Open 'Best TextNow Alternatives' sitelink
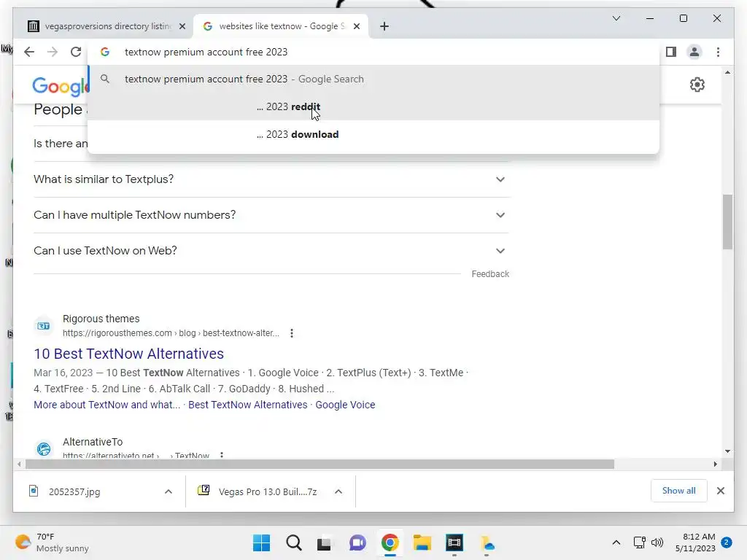Image resolution: width=747 pixels, height=560 pixels. (248, 405)
